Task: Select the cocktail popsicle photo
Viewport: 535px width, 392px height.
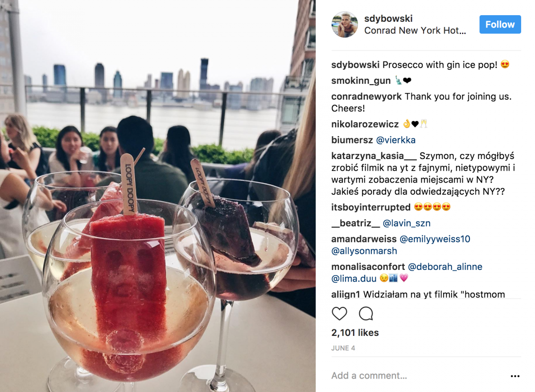Action: [x=158, y=196]
